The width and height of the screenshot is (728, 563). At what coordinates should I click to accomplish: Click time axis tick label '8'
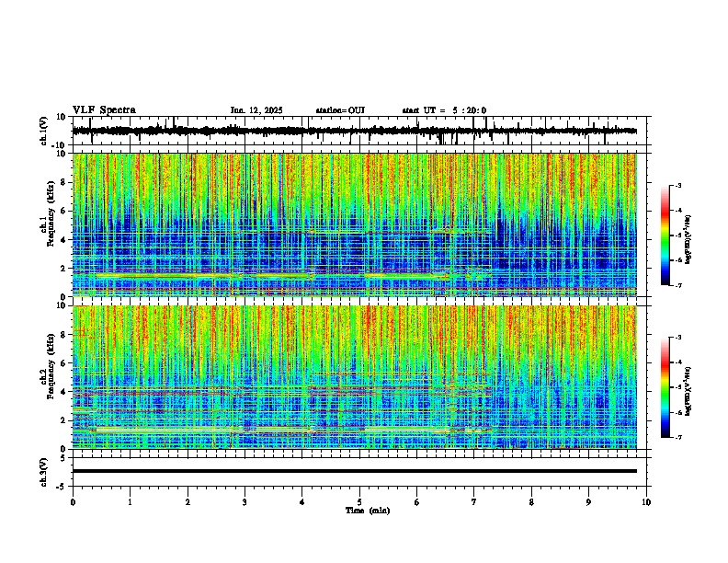531,502
